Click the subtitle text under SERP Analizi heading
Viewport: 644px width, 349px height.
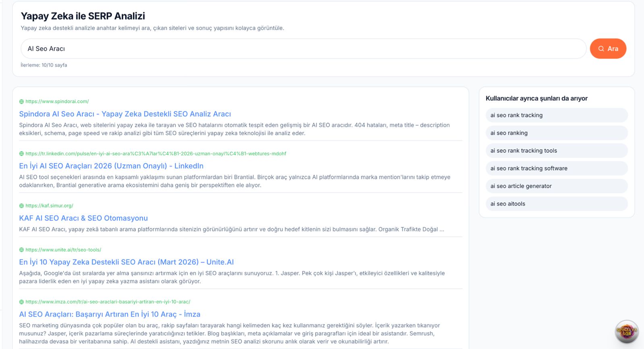click(153, 28)
